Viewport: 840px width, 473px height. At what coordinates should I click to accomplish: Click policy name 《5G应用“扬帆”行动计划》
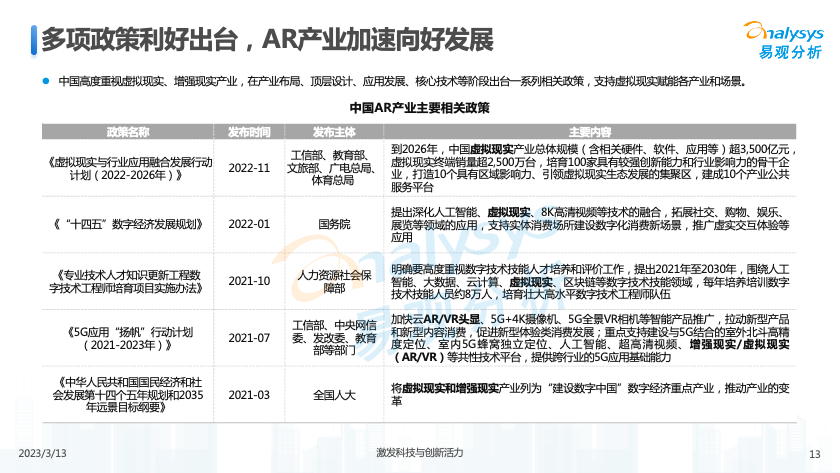pos(128,338)
